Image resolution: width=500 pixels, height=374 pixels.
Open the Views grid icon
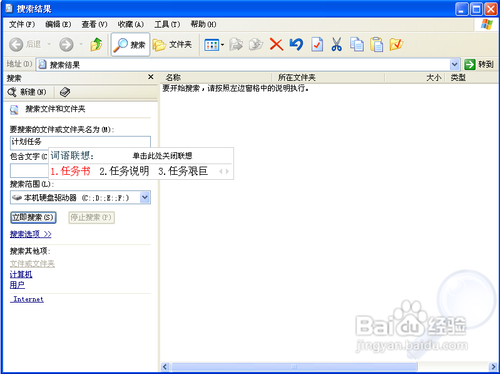[x=212, y=45]
